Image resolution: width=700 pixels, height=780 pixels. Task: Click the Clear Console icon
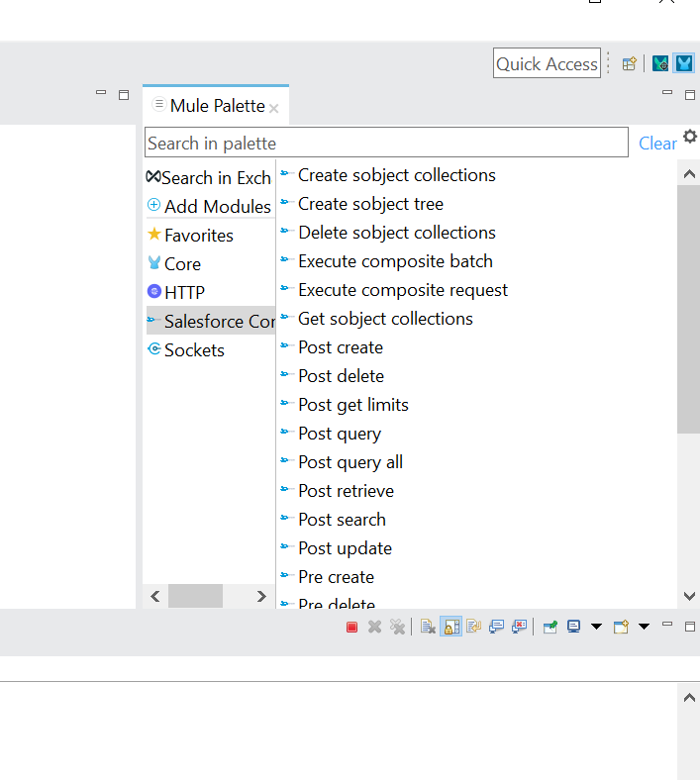click(x=428, y=627)
